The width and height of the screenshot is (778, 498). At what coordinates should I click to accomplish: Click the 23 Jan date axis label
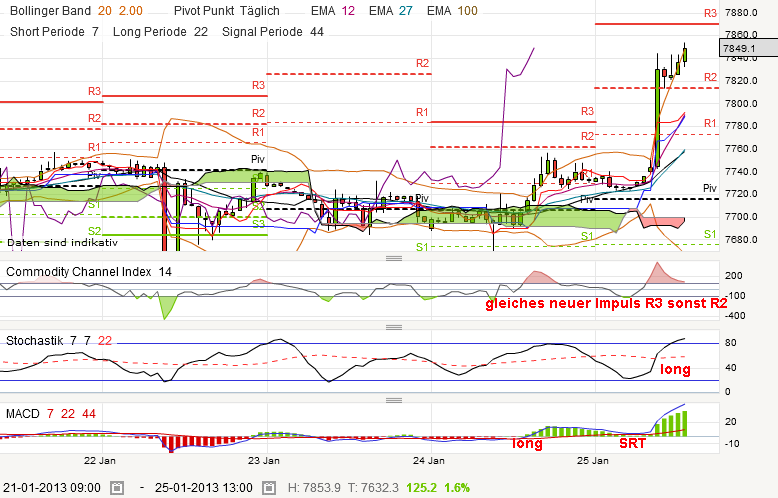(264, 460)
